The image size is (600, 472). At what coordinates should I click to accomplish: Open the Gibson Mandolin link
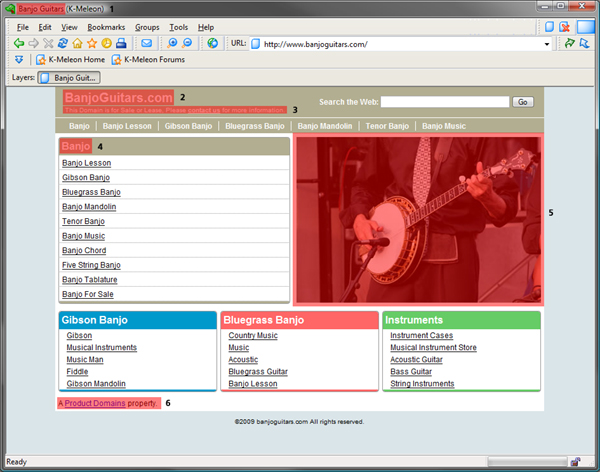point(96,384)
